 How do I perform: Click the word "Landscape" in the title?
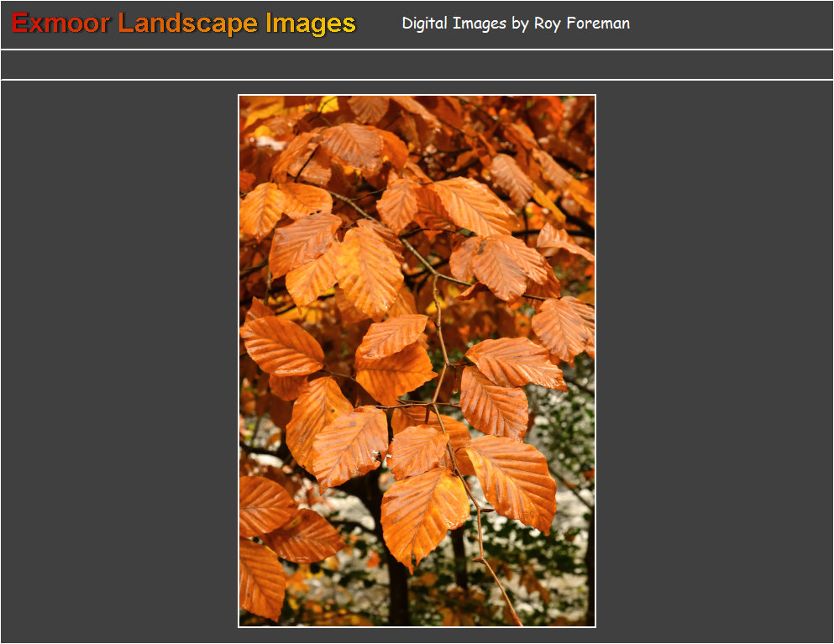(187, 24)
